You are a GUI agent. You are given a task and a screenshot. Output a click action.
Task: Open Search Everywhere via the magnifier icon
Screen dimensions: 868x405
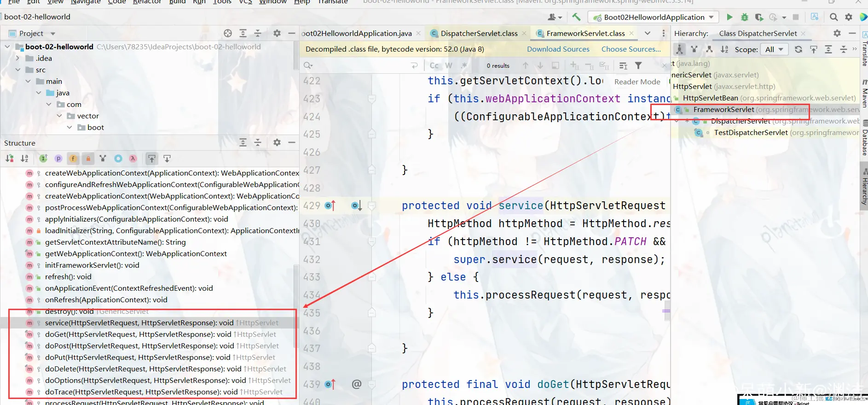(833, 17)
